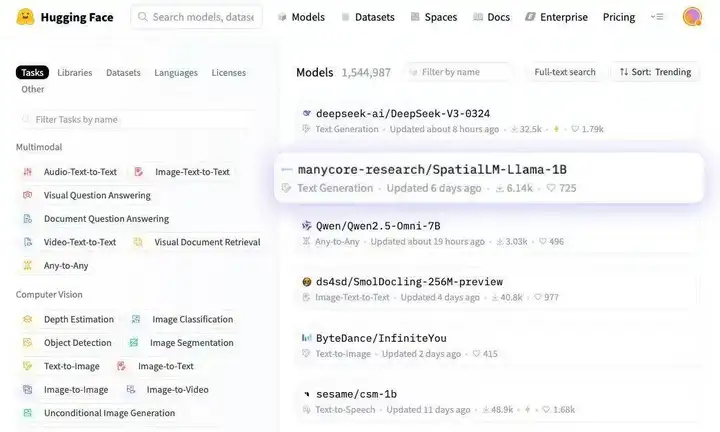The image size is (720, 432).
Task: Click the Multimodal section heading
Action: pyautogui.click(x=39, y=147)
